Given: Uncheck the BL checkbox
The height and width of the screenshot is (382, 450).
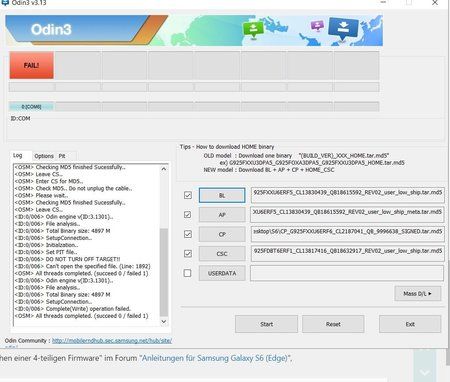Looking at the screenshot, I should (x=188, y=195).
